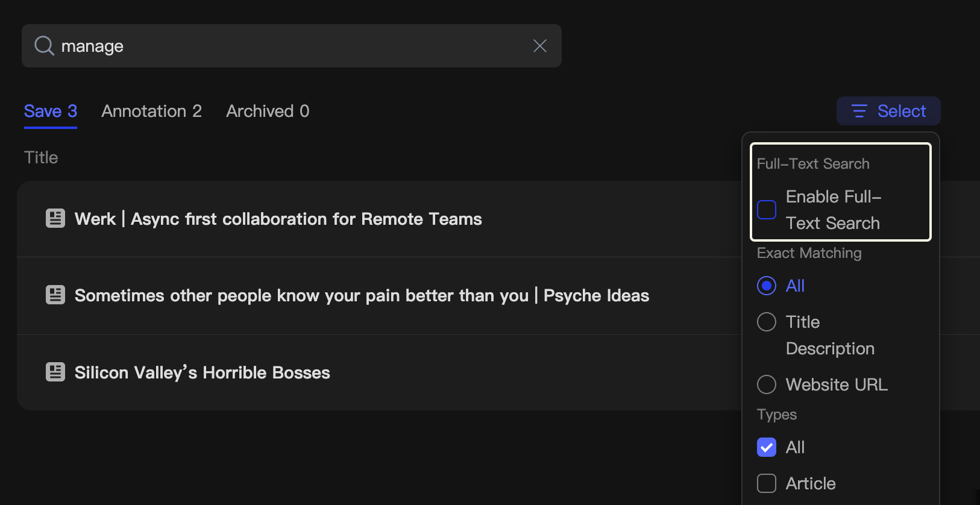Click the filter lines icon beside Select
Screen dimensions: 980x505
859,111
